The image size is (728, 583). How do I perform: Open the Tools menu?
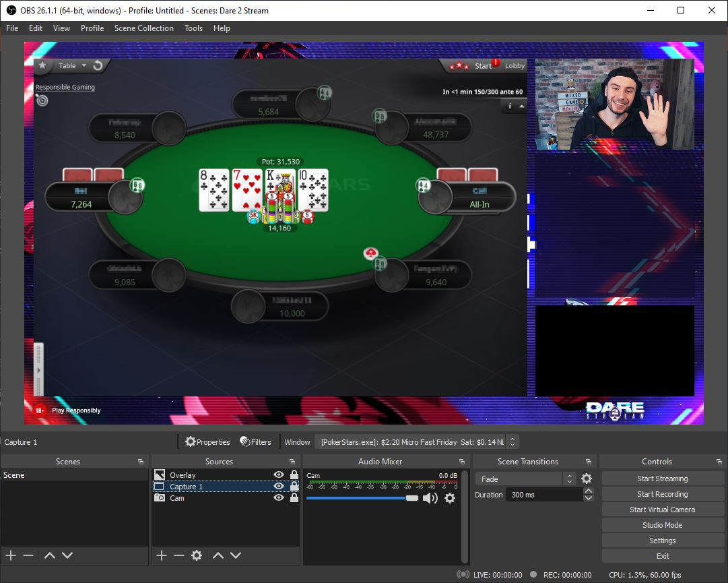(x=194, y=28)
